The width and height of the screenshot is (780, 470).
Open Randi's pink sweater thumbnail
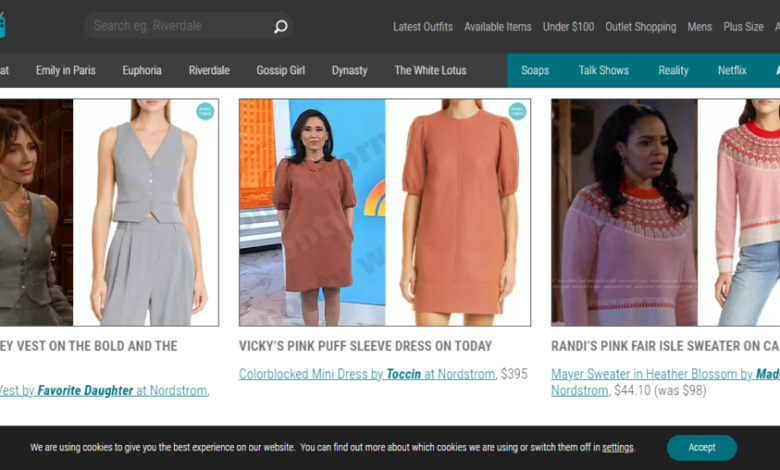(666, 212)
